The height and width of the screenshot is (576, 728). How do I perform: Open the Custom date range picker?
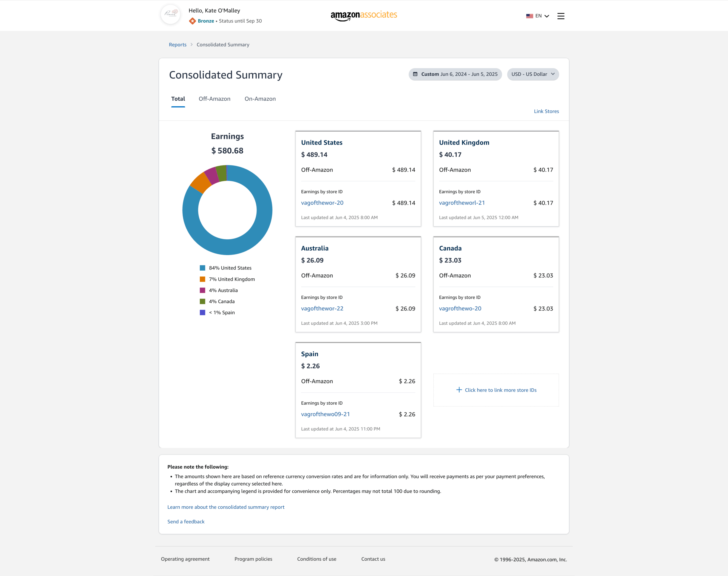point(455,74)
